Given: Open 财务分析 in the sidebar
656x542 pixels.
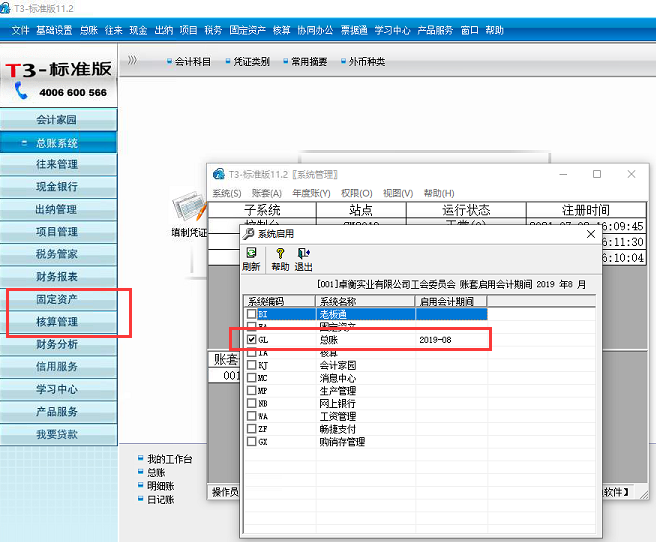Looking at the screenshot, I should [58, 344].
